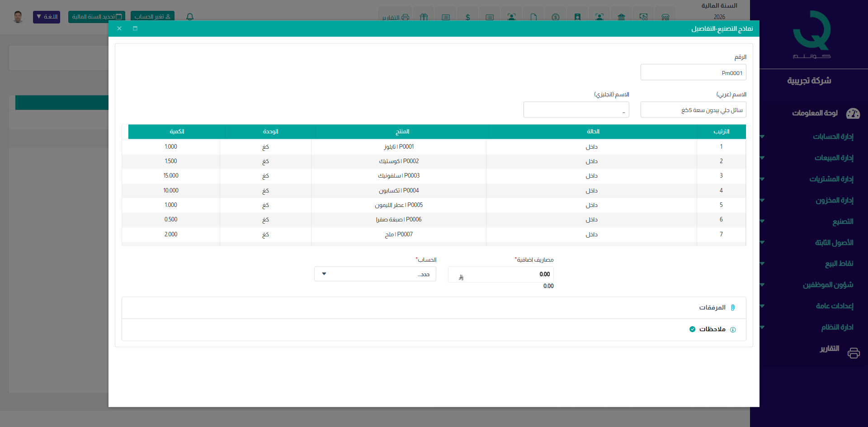Viewport: 868px width, 427px height.
Task: Open the اللغة language dropdown
Action: (47, 17)
